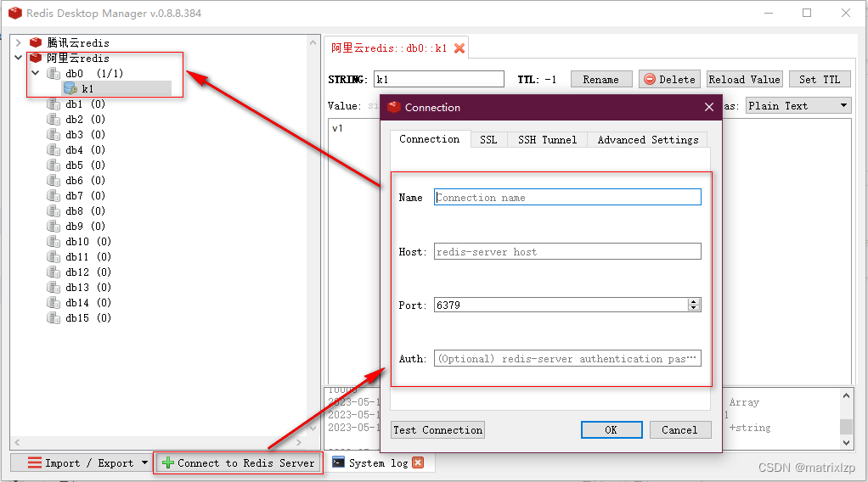This screenshot has height=482, width=868.
Task: Click the 腾讯云redis server icon
Action: click(x=36, y=42)
